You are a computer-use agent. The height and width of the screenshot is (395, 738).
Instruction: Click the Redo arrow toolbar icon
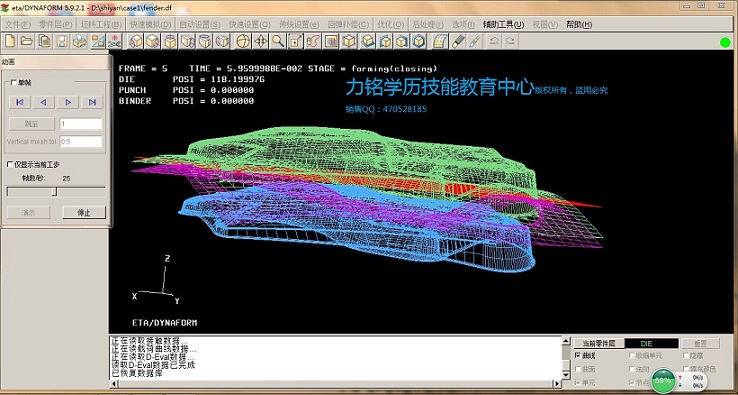pyautogui.click(x=509, y=41)
